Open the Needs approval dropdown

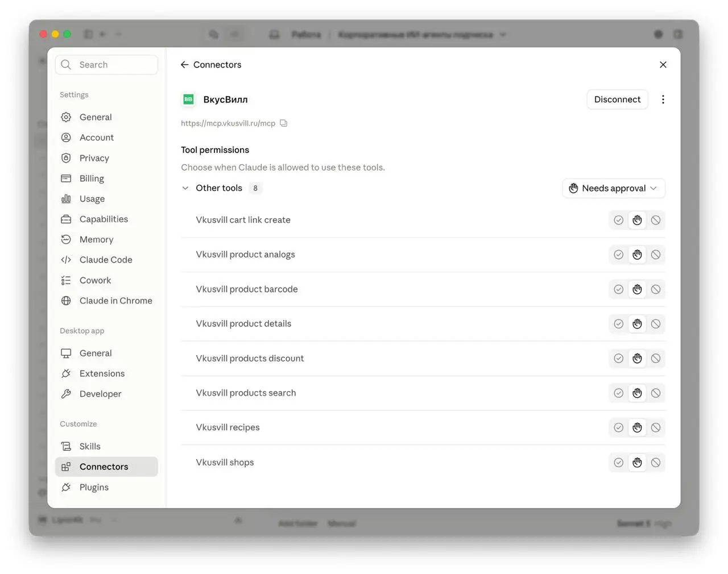pos(614,189)
